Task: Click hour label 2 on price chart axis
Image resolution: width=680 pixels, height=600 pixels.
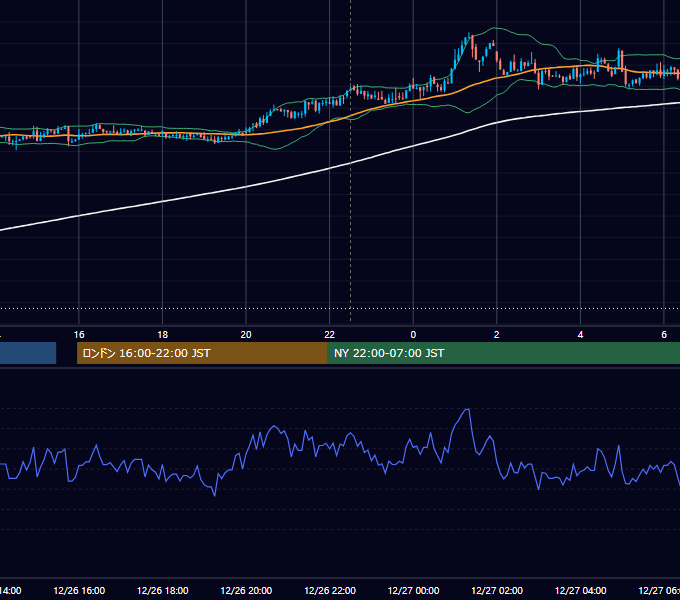Action: [497, 335]
